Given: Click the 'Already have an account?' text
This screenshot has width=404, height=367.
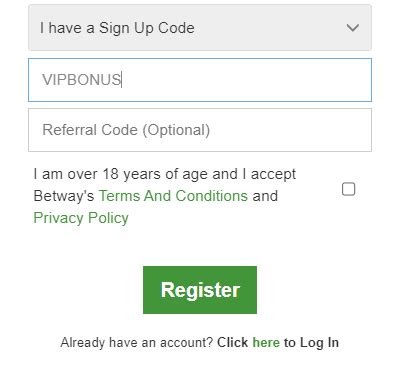Looking at the screenshot, I should pyautogui.click(x=137, y=342).
